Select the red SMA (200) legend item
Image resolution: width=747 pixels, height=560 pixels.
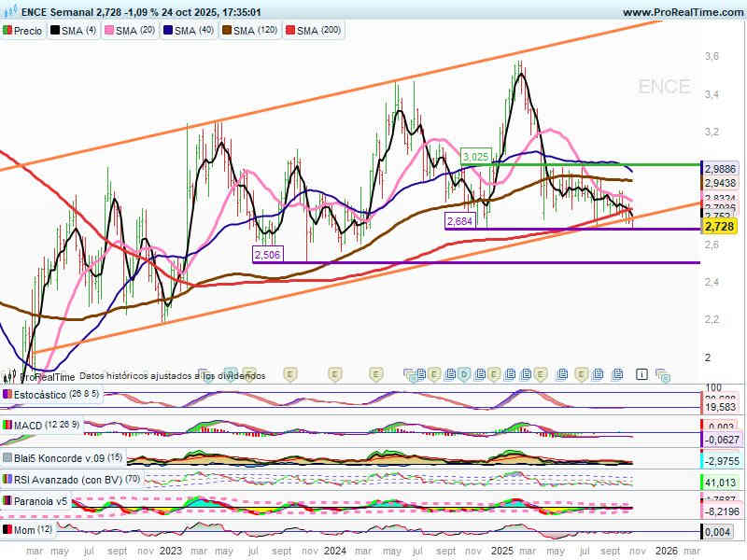pyautogui.click(x=289, y=31)
